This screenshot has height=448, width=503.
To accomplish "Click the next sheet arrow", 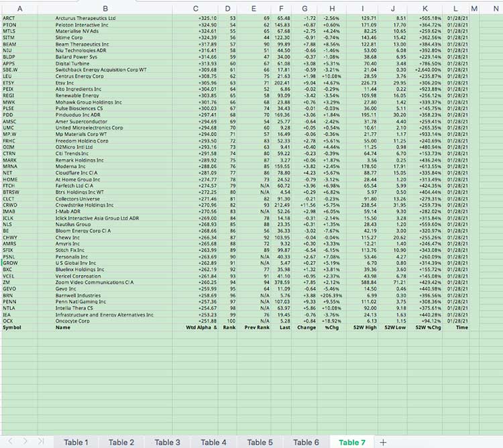I will pos(25,442).
